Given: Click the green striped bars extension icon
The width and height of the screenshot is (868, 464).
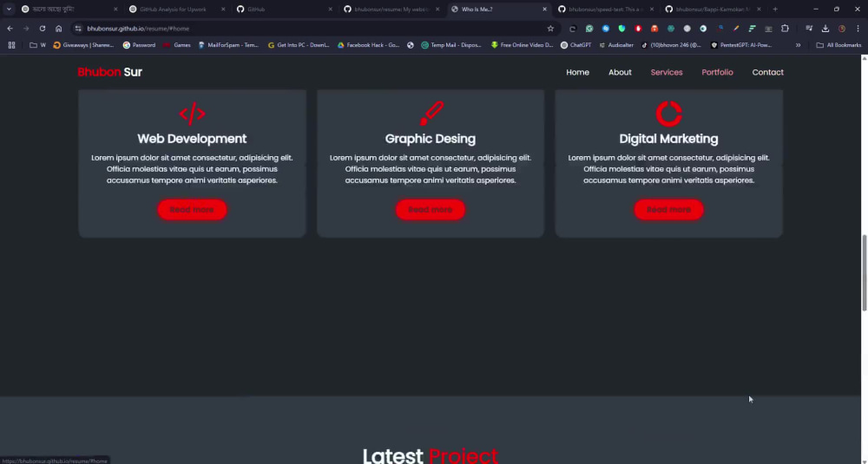Looking at the screenshot, I should click(x=752, y=29).
